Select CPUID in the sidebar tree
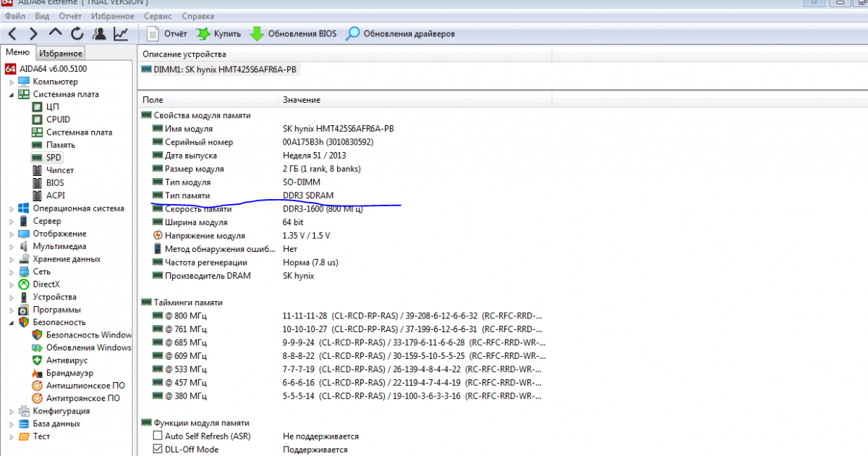 pos(58,119)
